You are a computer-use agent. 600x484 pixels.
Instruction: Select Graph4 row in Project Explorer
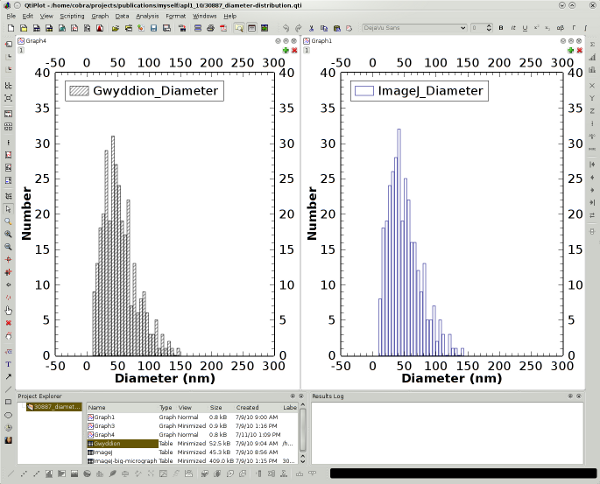(x=192, y=435)
